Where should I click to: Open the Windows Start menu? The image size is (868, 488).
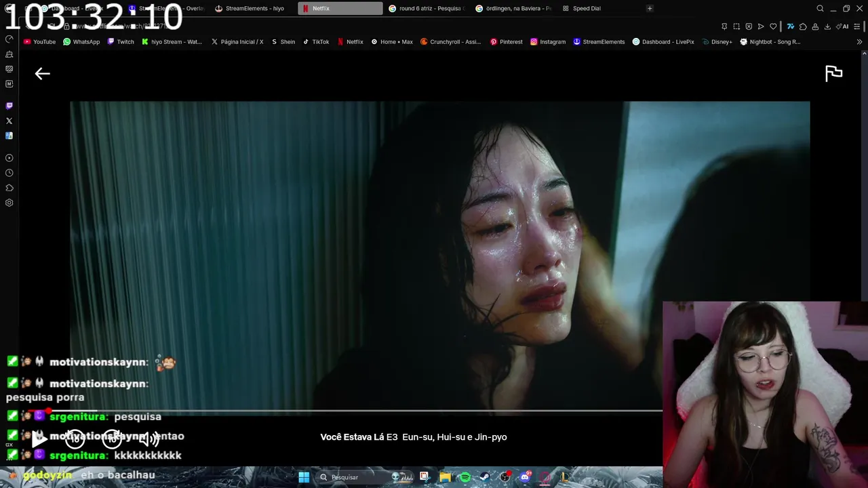[x=304, y=477]
